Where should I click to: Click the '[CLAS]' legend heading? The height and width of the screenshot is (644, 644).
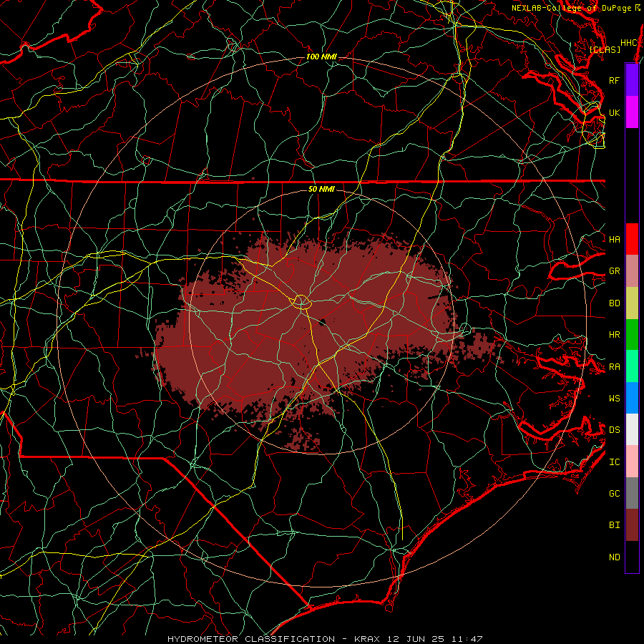(605, 49)
